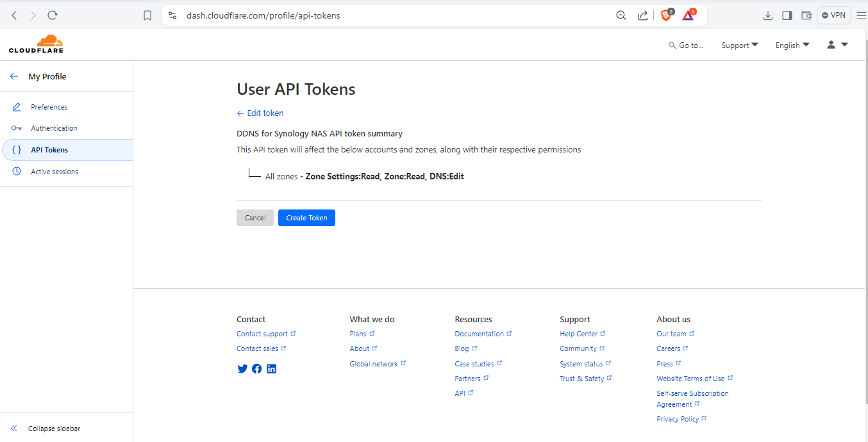The height and width of the screenshot is (442, 868).
Task: Click the browser forward arrow
Action: (x=33, y=15)
